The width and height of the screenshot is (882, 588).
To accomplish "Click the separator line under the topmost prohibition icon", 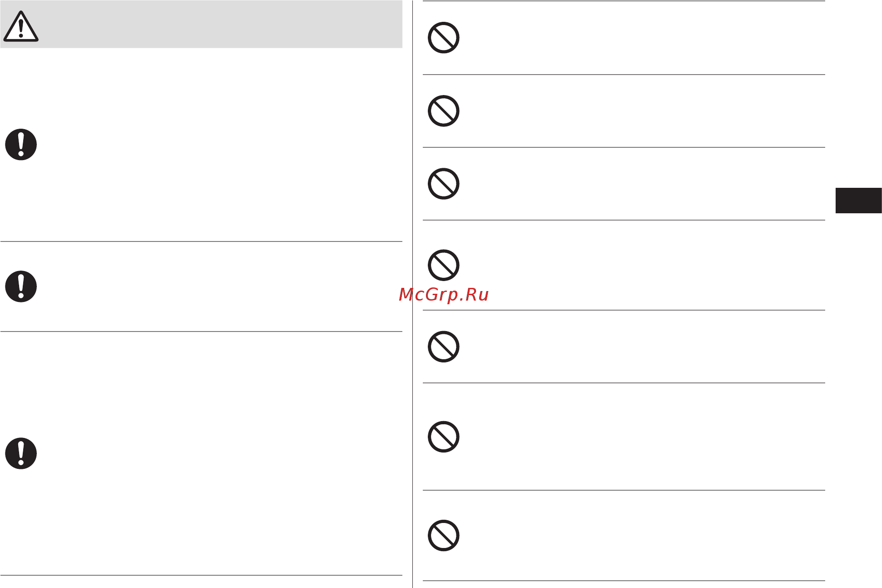I will (624, 75).
